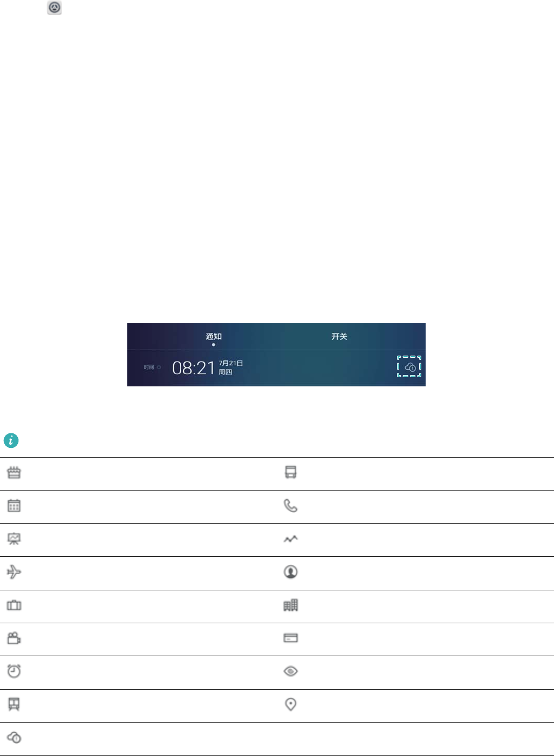Select the suitcase icon
This screenshot has height=756, width=554.
click(14, 605)
